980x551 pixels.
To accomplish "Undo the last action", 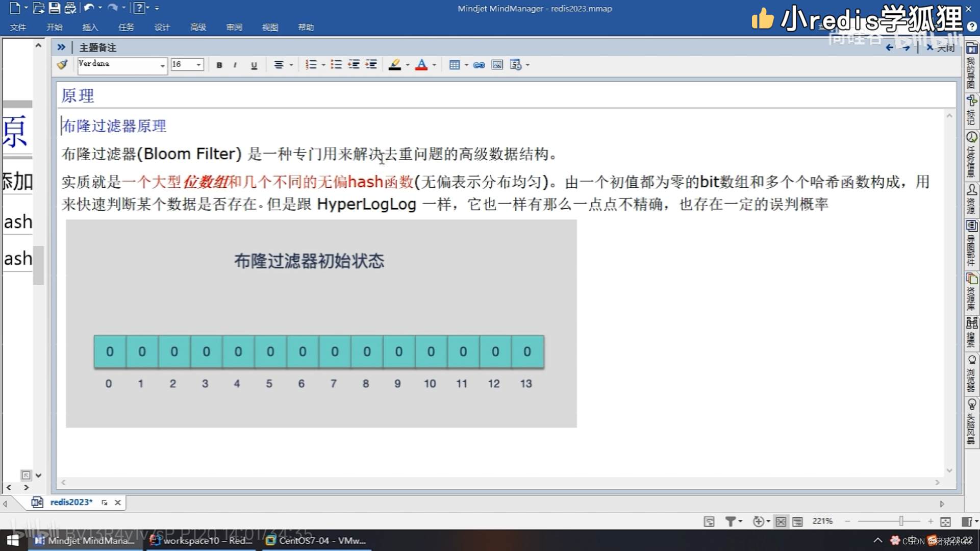I will (89, 8).
